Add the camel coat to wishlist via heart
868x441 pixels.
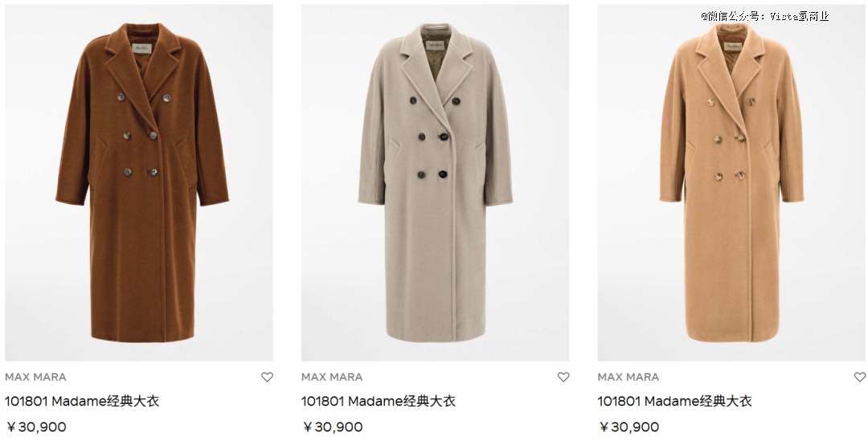pos(860,377)
